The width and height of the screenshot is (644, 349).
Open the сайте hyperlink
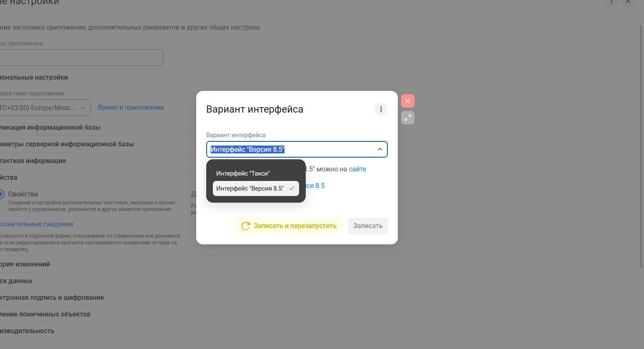[x=357, y=169]
